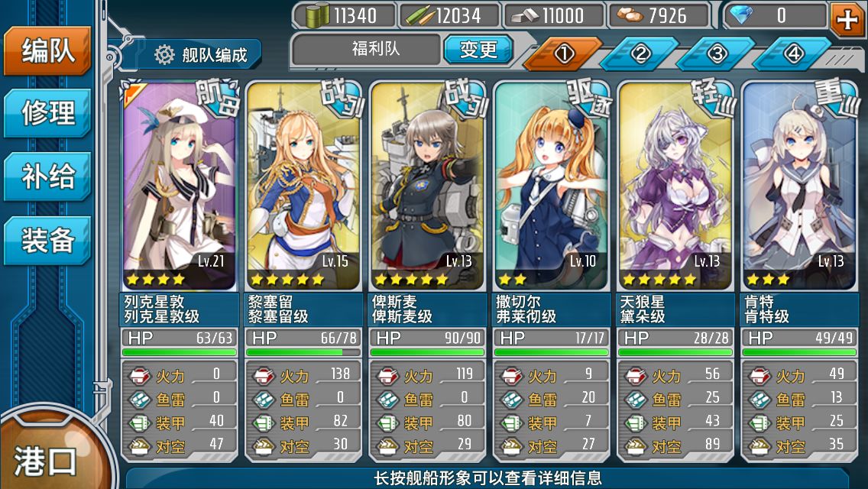Switch to fleet tab 2

pyautogui.click(x=640, y=53)
